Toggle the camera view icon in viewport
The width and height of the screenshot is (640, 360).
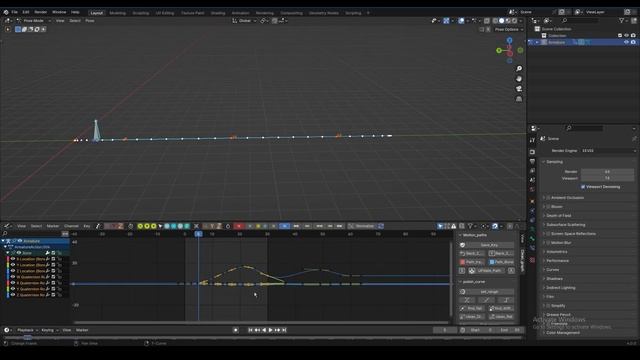(x=519, y=89)
